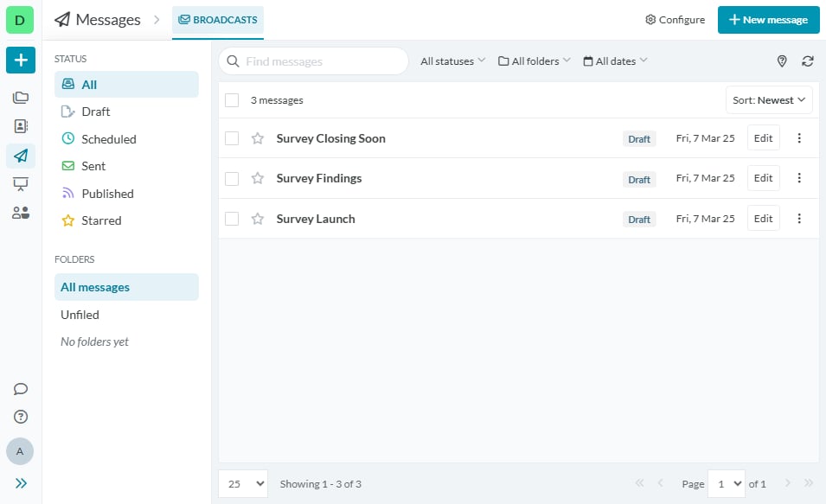Open more options for Survey Findings

point(799,178)
